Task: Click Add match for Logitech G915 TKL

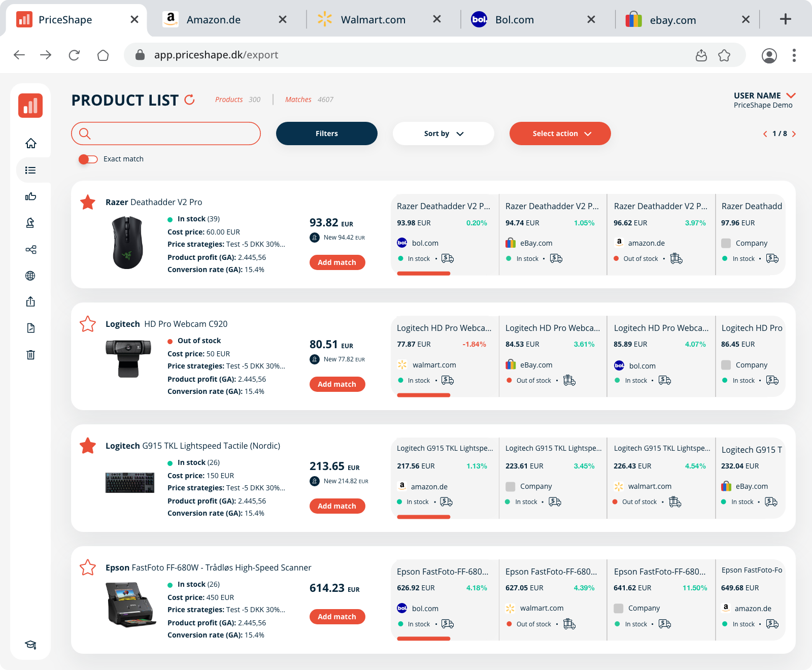Action: pyautogui.click(x=337, y=506)
